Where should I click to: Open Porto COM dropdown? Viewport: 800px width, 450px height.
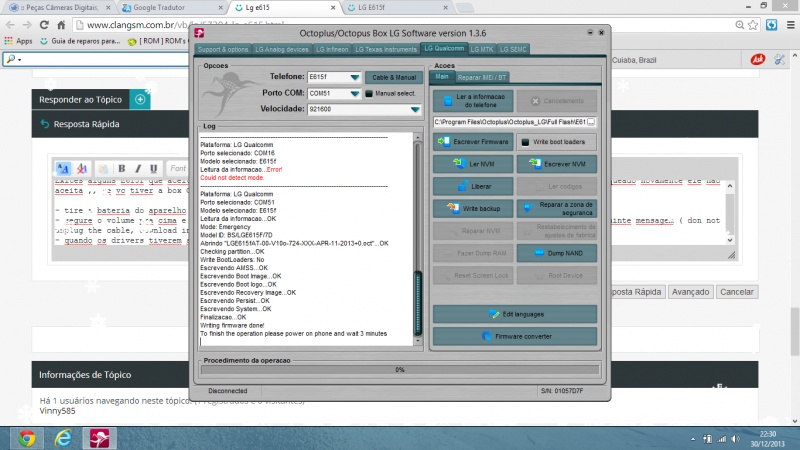[355, 93]
